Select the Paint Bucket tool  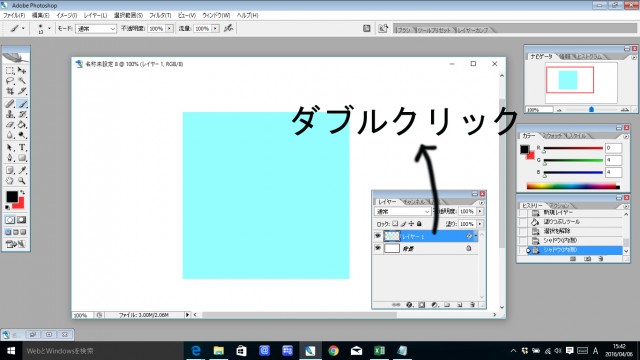[x=22, y=124]
